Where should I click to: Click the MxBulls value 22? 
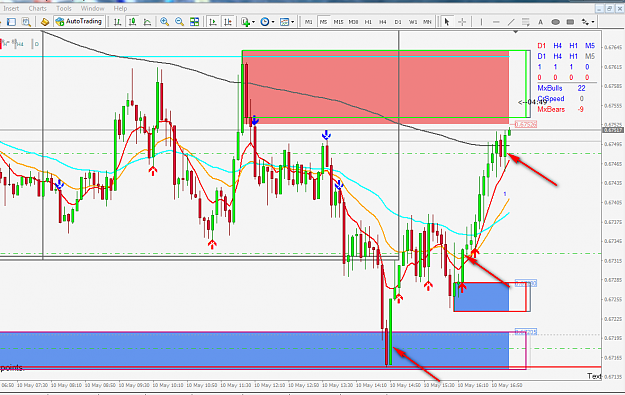[581, 88]
